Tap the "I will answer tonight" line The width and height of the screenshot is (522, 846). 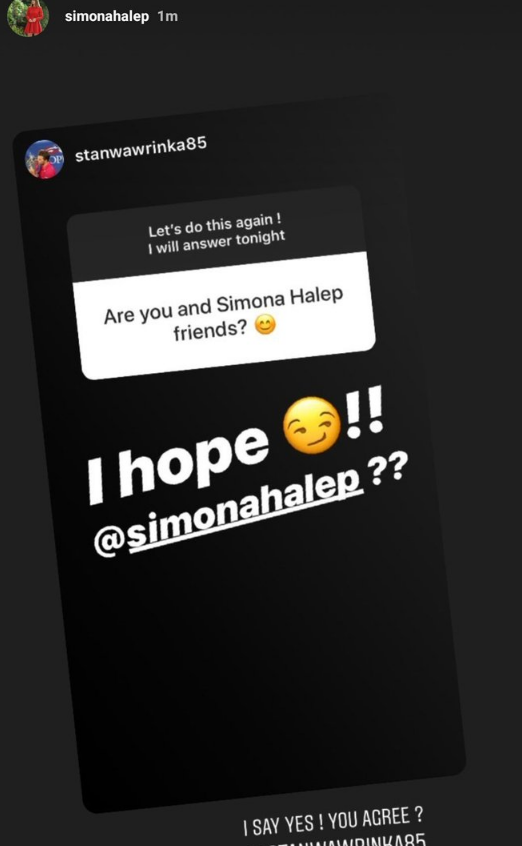(x=216, y=242)
